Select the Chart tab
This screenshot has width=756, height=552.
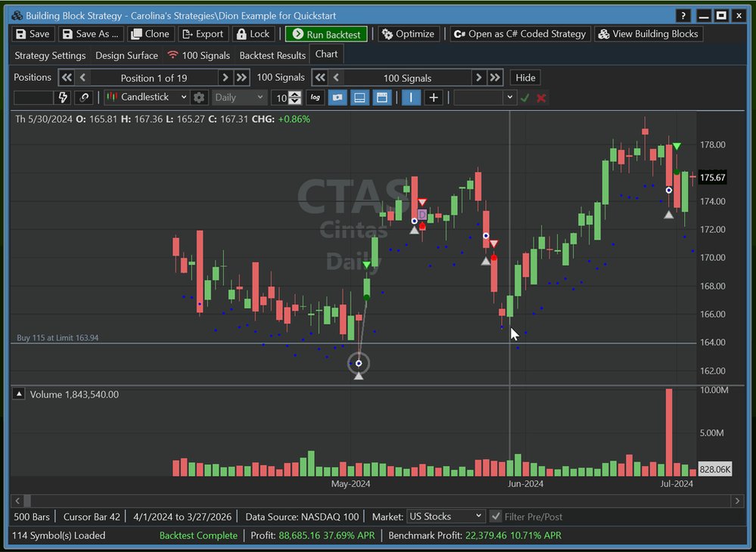click(x=326, y=54)
